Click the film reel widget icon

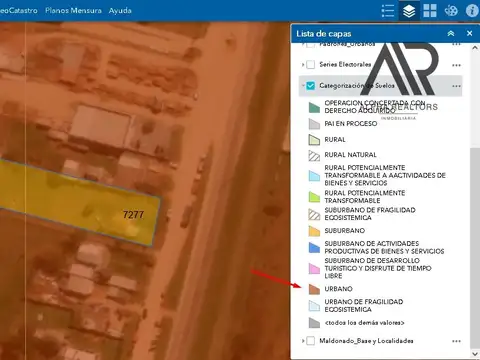pyautogui.click(x=451, y=11)
